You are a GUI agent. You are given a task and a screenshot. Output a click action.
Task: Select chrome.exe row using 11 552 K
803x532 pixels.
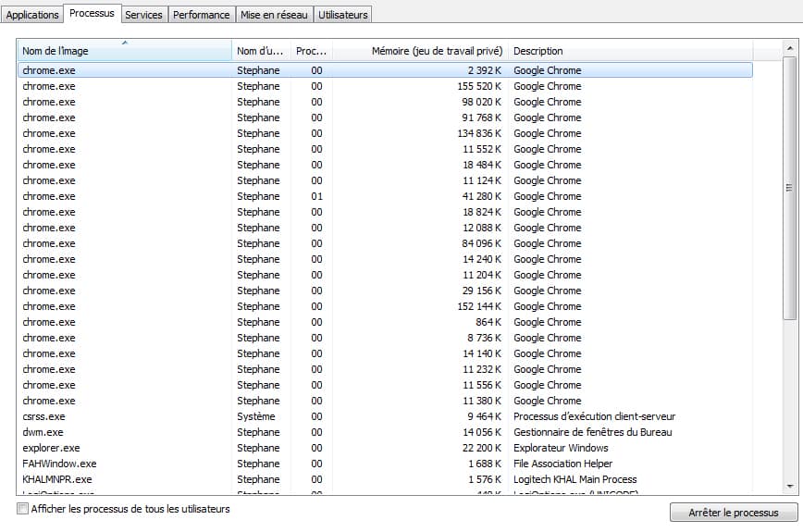click(385, 149)
